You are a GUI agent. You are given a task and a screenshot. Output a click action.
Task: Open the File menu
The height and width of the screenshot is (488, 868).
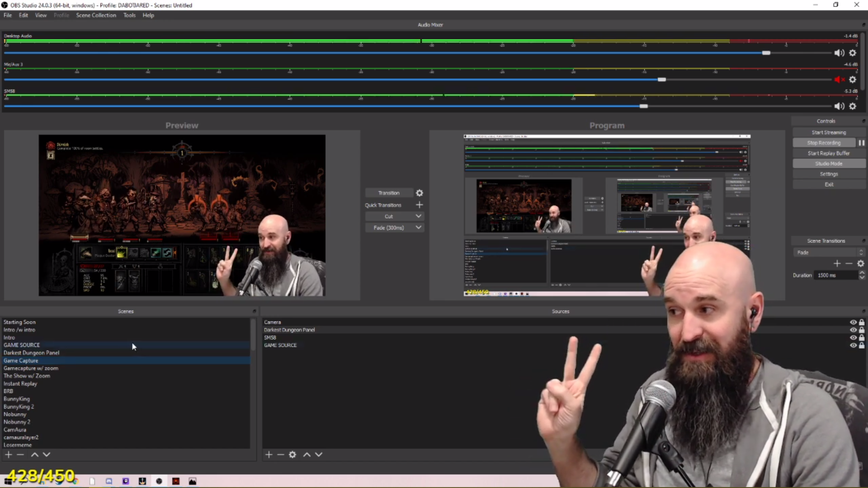(8, 15)
